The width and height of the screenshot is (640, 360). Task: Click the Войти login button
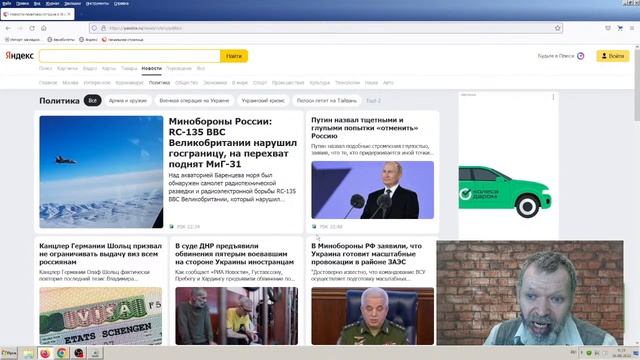click(x=613, y=56)
